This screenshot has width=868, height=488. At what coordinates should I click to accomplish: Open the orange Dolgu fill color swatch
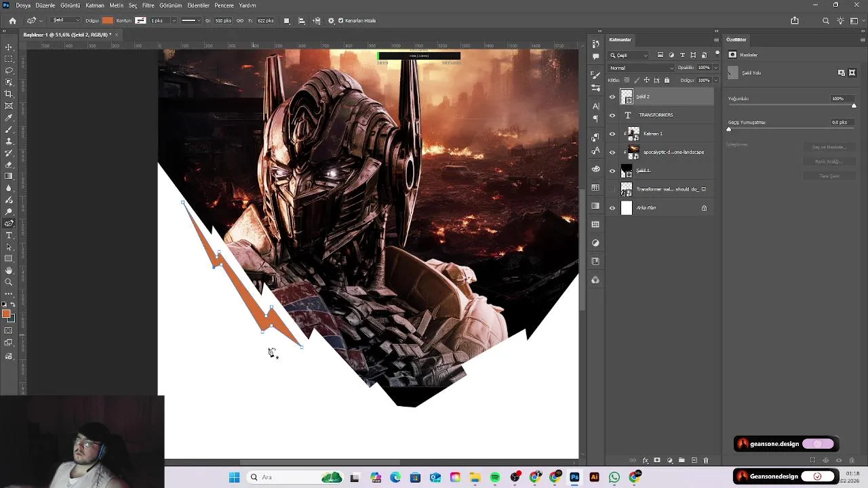pyautogui.click(x=107, y=21)
